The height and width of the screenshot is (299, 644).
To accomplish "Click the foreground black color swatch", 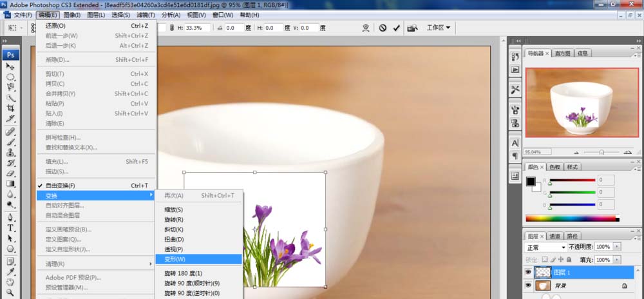I will [531, 181].
